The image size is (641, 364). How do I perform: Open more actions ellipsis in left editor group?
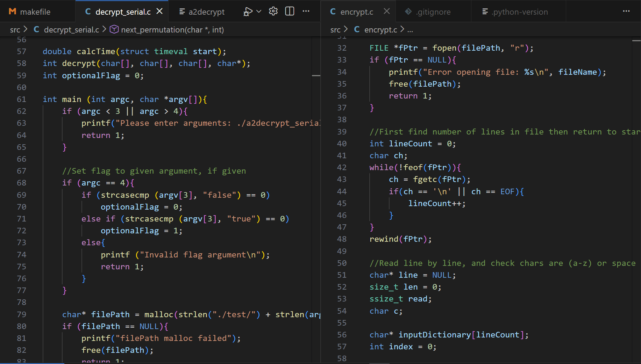306,11
